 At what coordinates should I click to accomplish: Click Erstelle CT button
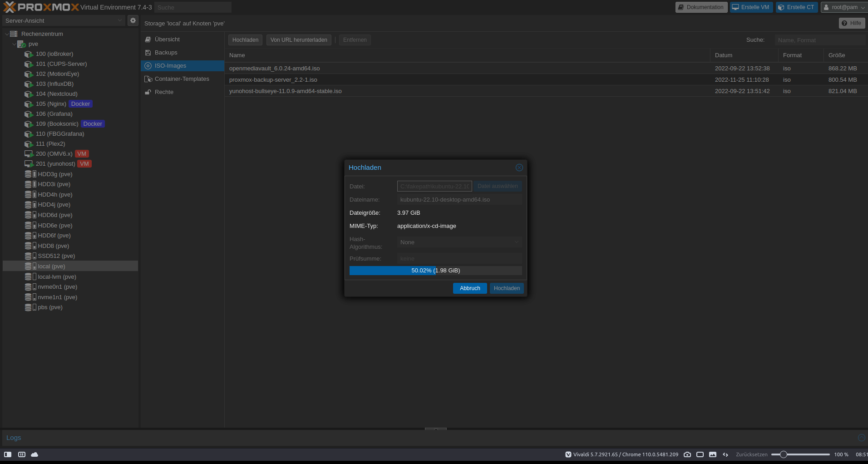pos(797,7)
